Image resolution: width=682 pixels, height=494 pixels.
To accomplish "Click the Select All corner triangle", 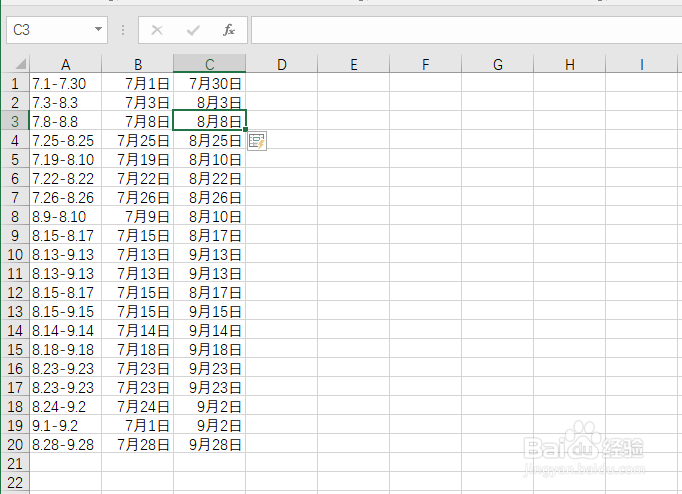I will pos(20,64).
